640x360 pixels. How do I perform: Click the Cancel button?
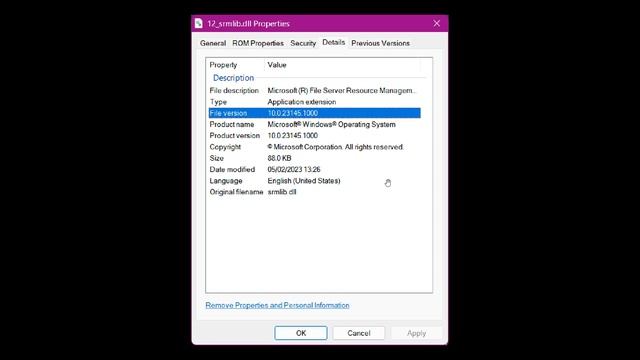point(359,333)
